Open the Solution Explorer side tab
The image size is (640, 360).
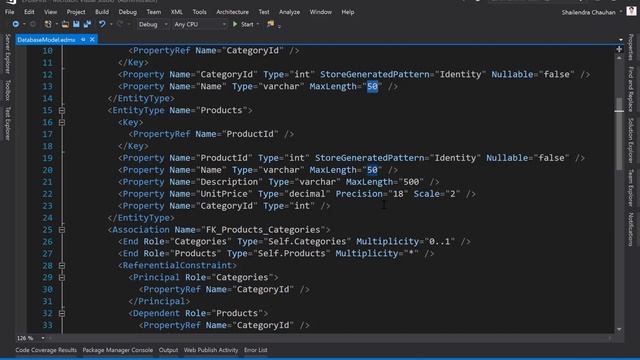point(631,140)
